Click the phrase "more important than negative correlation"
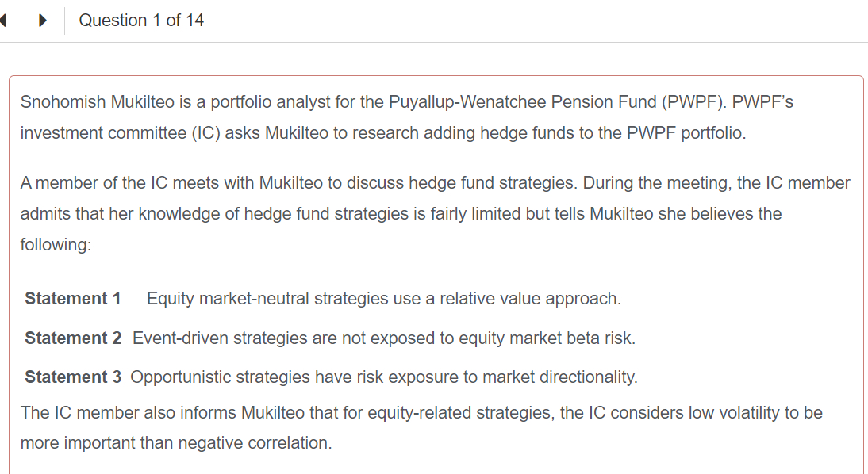This screenshot has height=474, width=868. point(176,443)
